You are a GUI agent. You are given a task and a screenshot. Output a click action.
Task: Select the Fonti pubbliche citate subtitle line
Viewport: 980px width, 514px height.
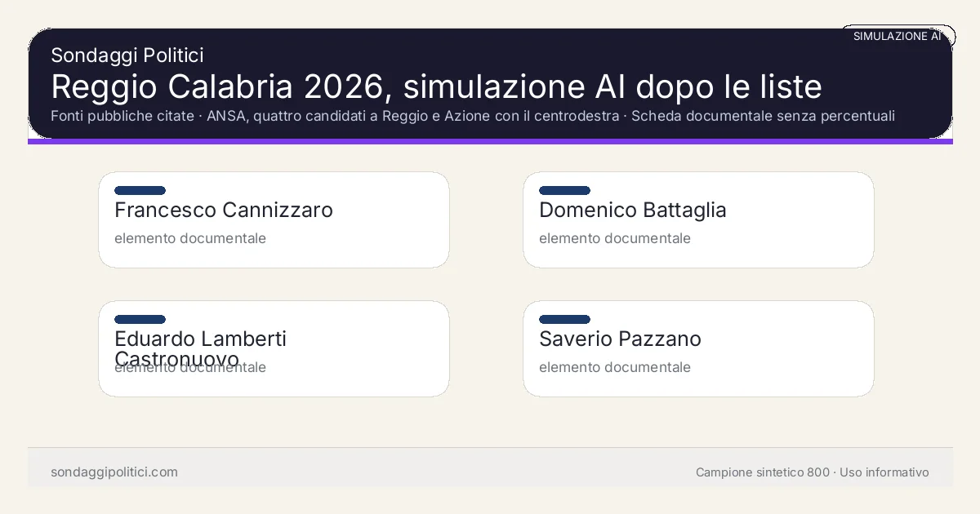click(x=472, y=116)
